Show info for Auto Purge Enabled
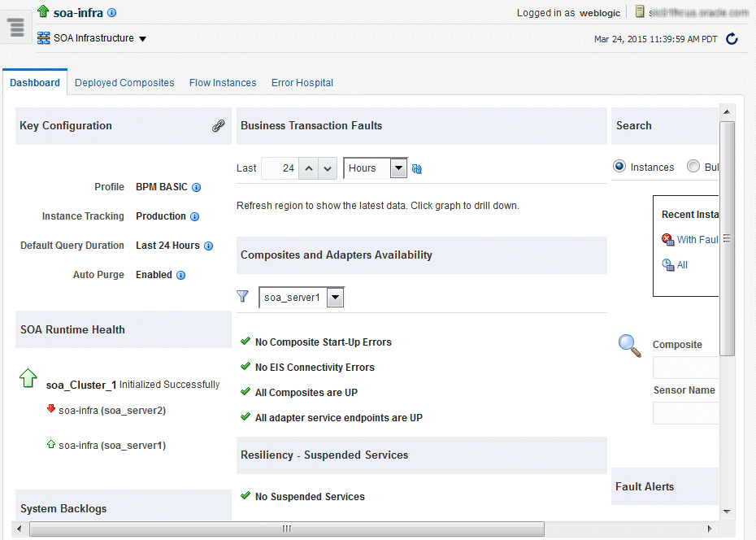The width and height of the screenshot is (756, 540). [x=180, y=276]
